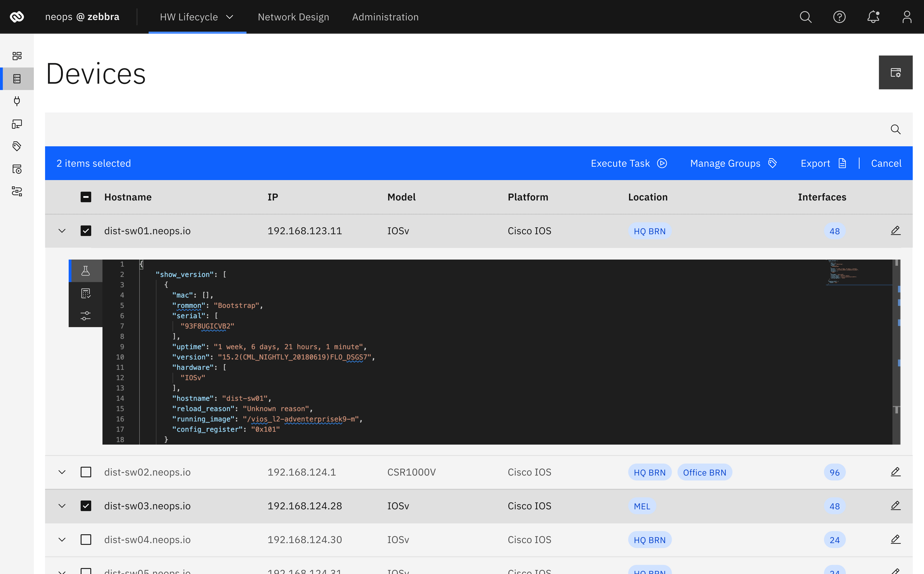Open the user profile icon
Viewport: 924px width, 574px height.
[906, 17]
